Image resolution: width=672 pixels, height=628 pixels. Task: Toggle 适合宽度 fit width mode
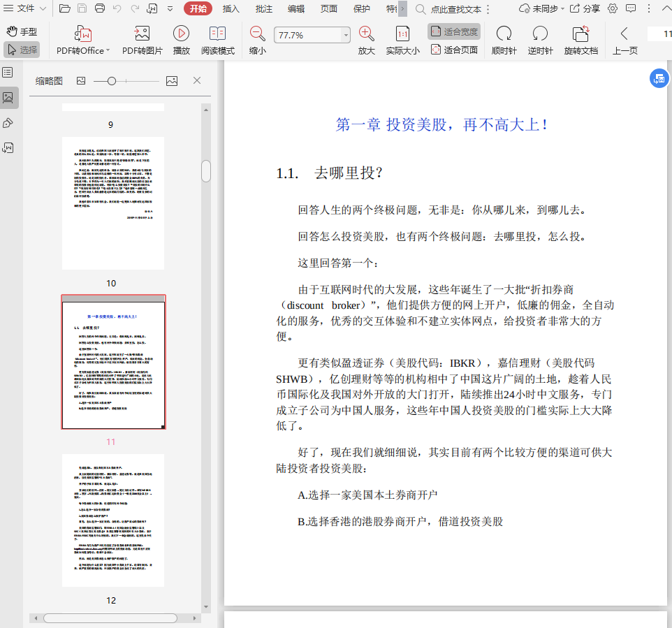click(x=454, y=31)
